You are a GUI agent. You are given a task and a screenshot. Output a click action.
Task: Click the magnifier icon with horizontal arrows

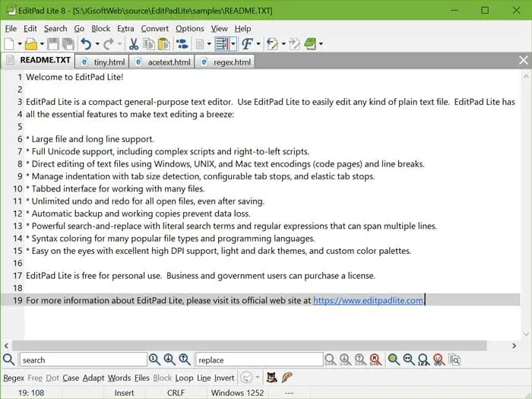click(409, 359)
